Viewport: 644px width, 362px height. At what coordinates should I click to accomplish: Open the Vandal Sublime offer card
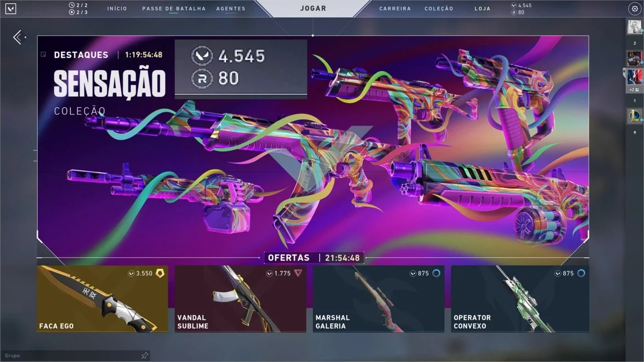point(241,299)
